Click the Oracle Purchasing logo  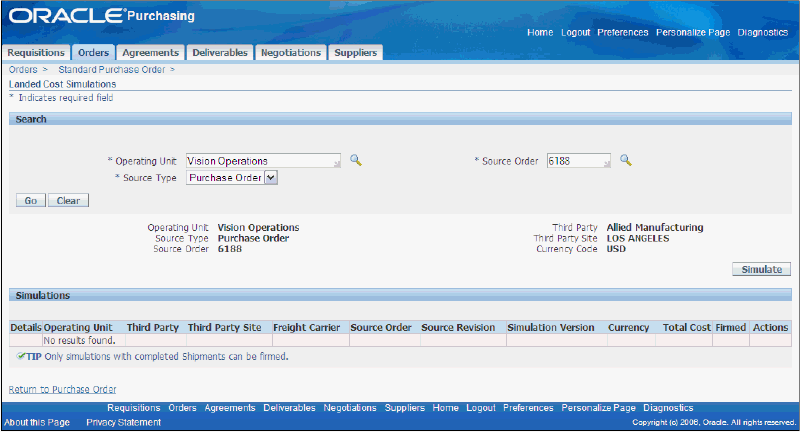pyautogui.click(x=102, y=16)
